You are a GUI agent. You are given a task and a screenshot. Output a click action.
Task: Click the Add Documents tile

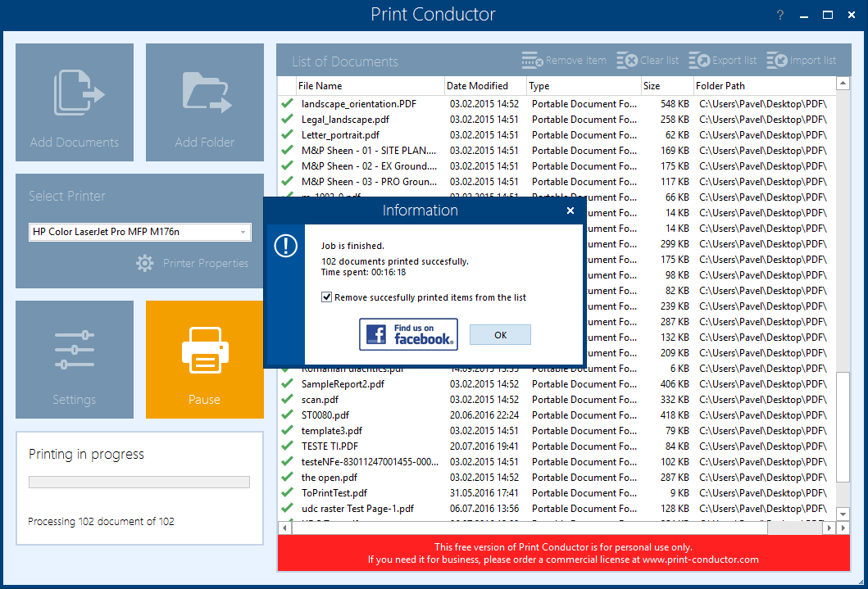pyautogui.click(x=75, y=102)
